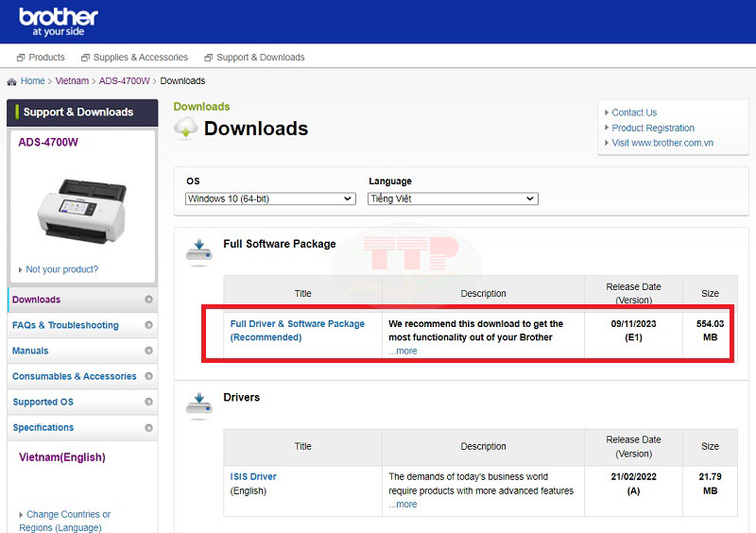Click arrow icon beside Specifications

[148, 427]
